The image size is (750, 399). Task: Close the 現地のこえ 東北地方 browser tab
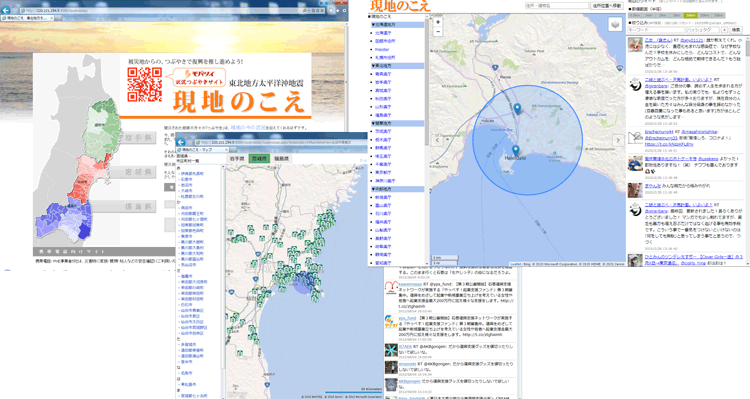coord(52,18)
